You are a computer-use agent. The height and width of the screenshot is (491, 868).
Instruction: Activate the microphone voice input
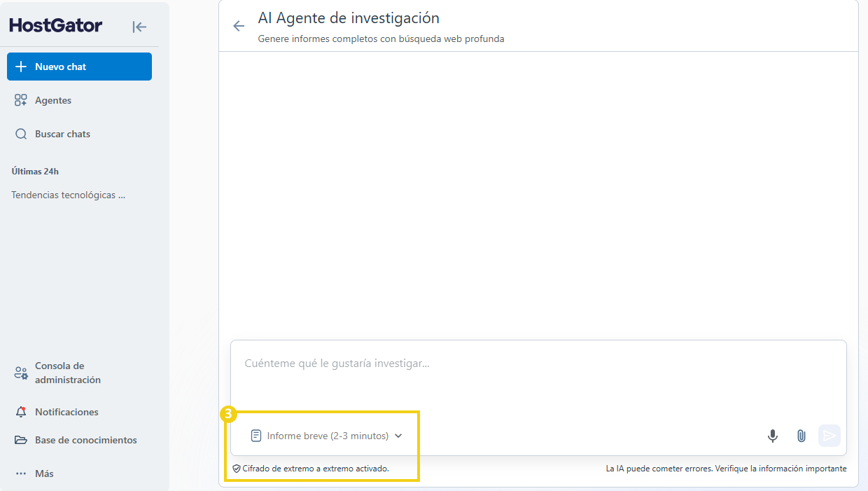tap(773, 436)
